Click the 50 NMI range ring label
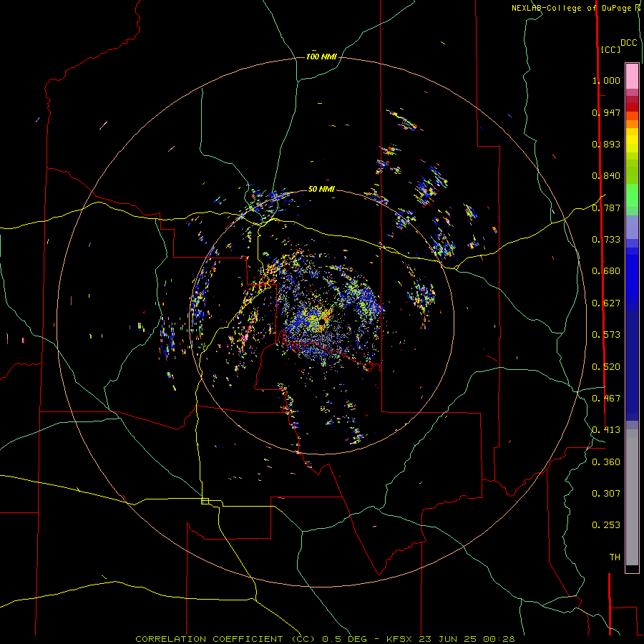Viewport: 644px width, 644px height. click(x=321, y=189)
